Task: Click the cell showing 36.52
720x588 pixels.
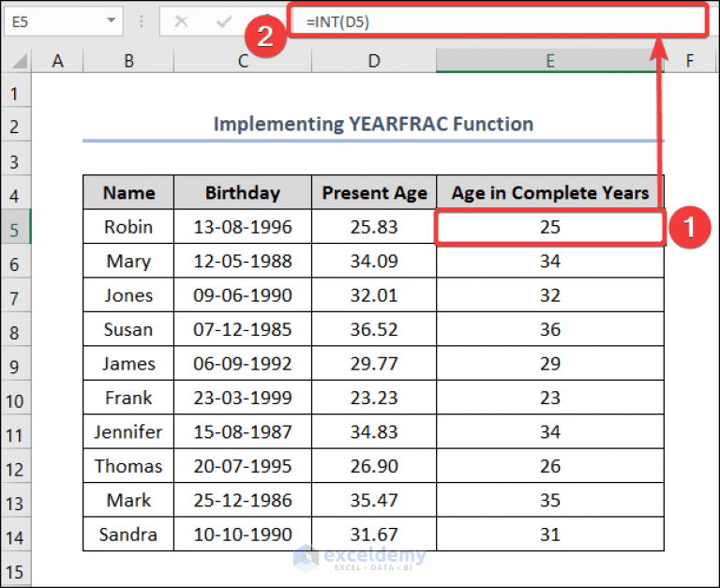Action: pos(374,329)
